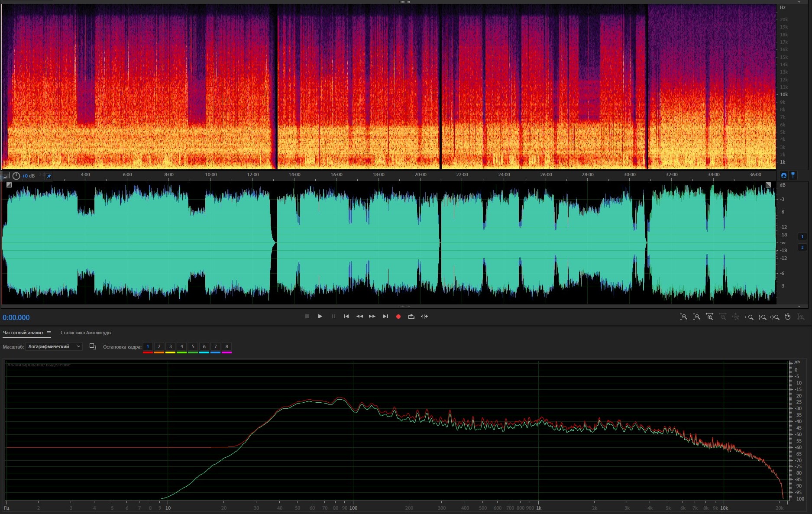Click the +0 dB gain value
The image size is (812, 514).
(x=28, y=176)
